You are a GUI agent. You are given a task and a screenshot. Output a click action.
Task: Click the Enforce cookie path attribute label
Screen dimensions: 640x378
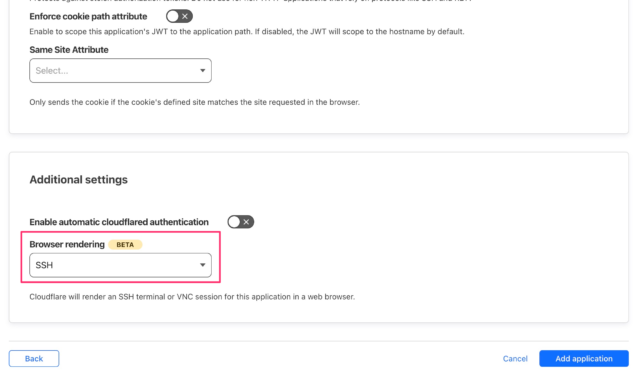click(x=88, y=16)
